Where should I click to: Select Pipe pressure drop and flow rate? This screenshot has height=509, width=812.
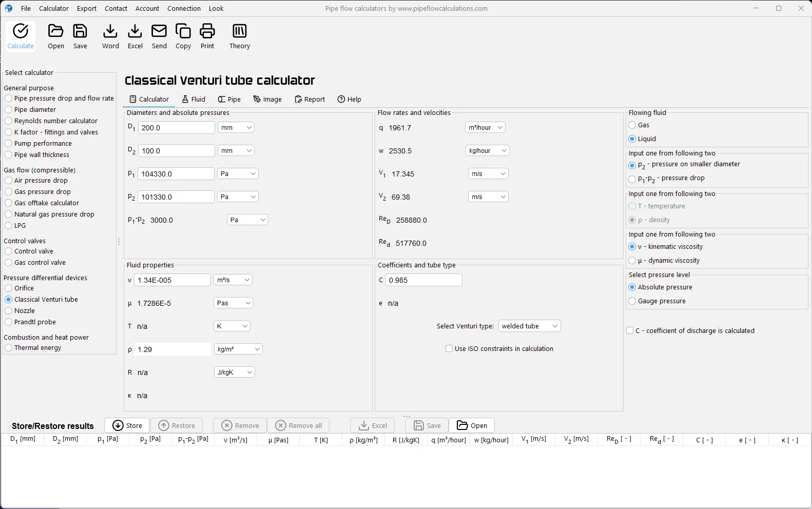coord(60,99)
